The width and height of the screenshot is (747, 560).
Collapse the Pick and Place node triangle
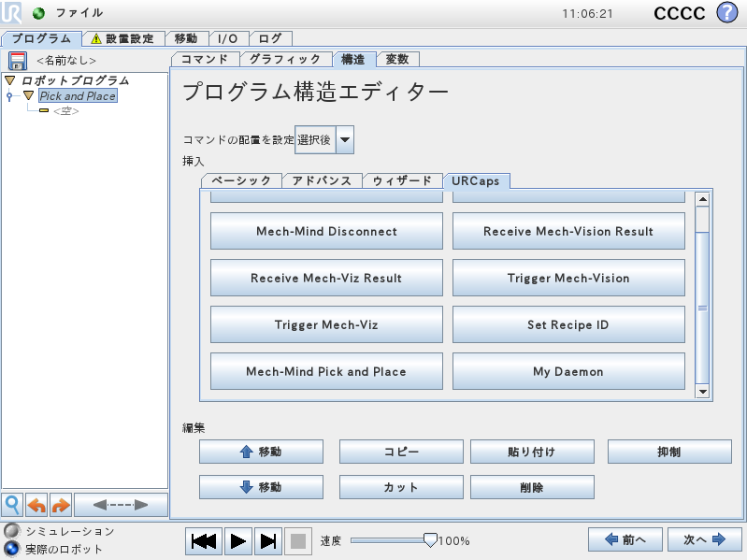29,95
